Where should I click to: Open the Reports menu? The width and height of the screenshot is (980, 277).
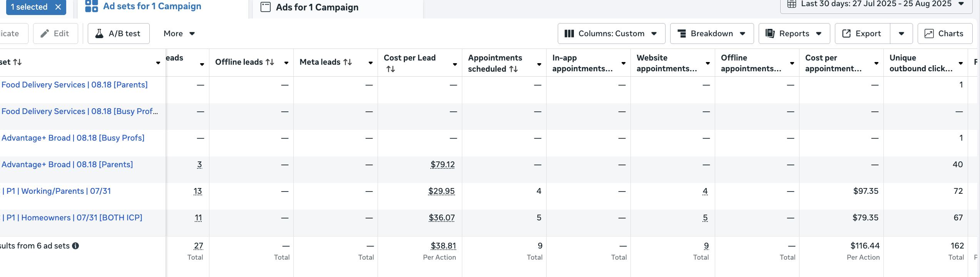(x=794, y=34)
